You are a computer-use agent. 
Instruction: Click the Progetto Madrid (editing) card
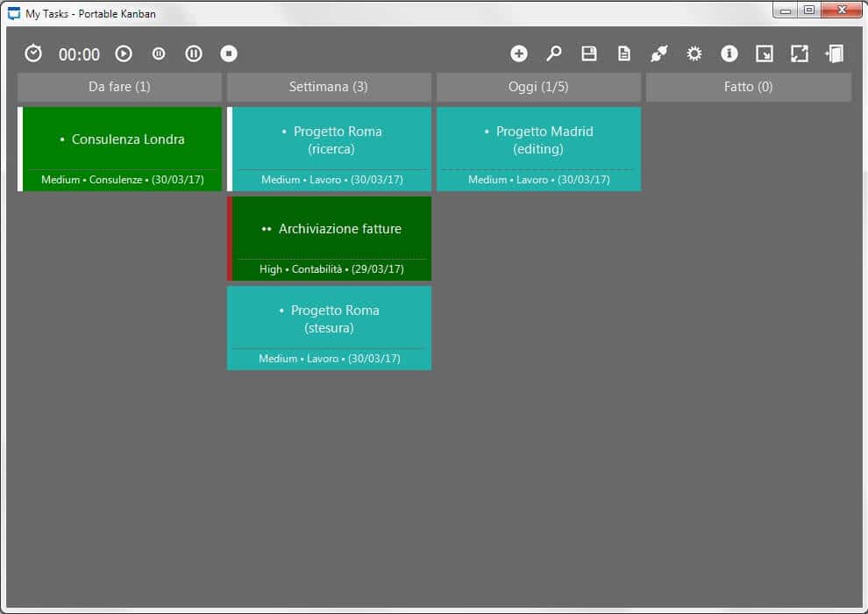point(538,140)
